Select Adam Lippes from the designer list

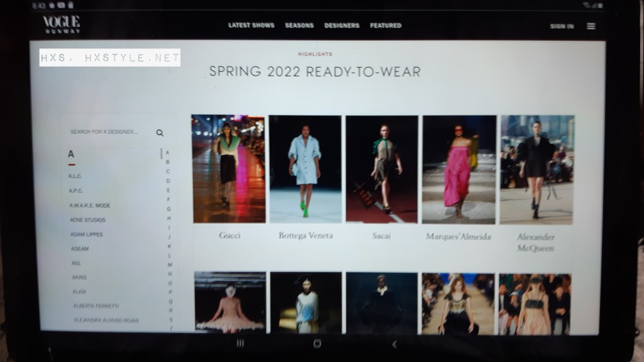tap(86, 234)
